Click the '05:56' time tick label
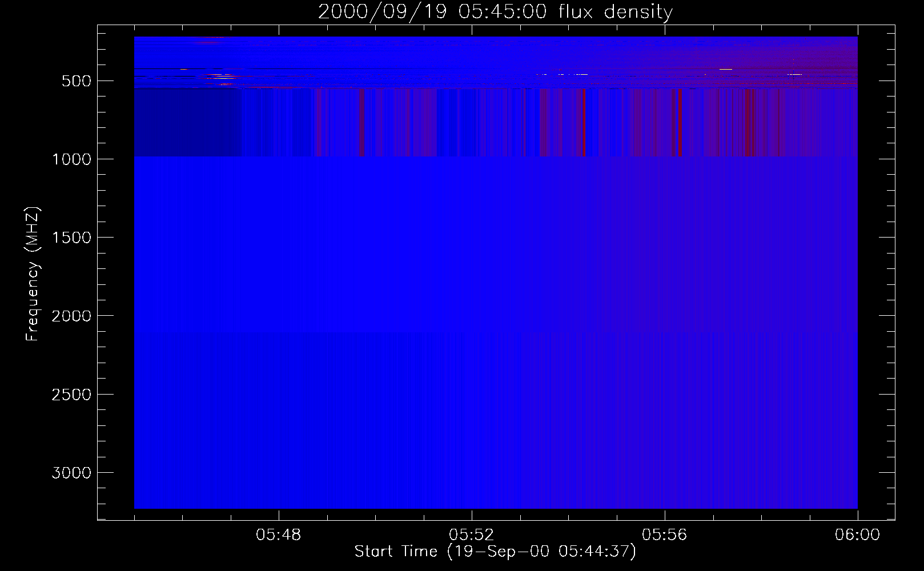This screenshot has width=924, height=571. 665,535
